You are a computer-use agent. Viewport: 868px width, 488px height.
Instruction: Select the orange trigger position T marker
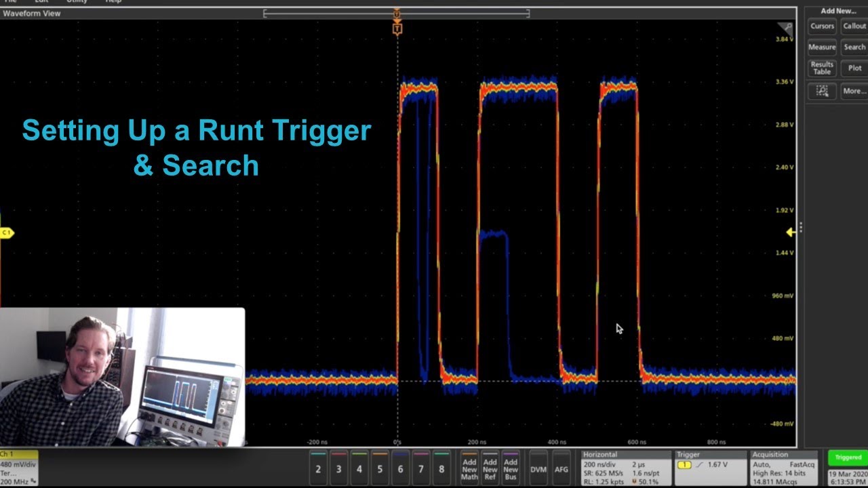click(x=397, y=28)
